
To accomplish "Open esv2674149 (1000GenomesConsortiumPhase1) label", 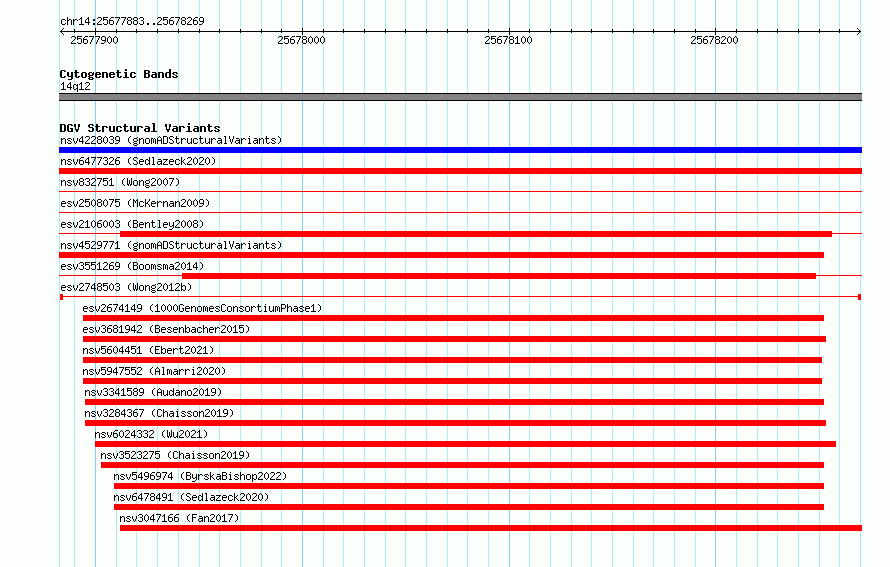I will coord(202,308).
